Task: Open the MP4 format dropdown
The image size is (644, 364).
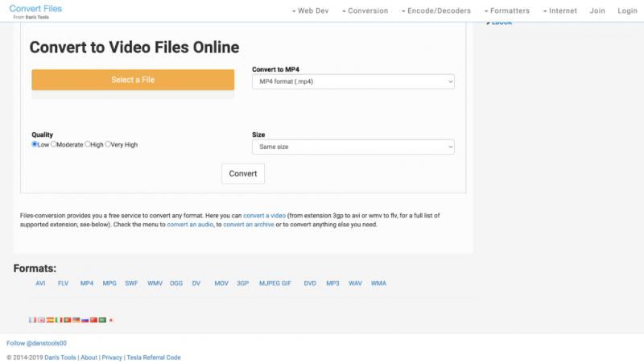Action: pyautogui.click(x=353, y=81)
